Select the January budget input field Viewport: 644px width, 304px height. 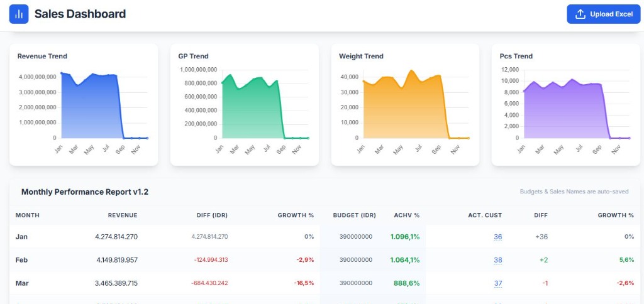(x=355, y=237)
